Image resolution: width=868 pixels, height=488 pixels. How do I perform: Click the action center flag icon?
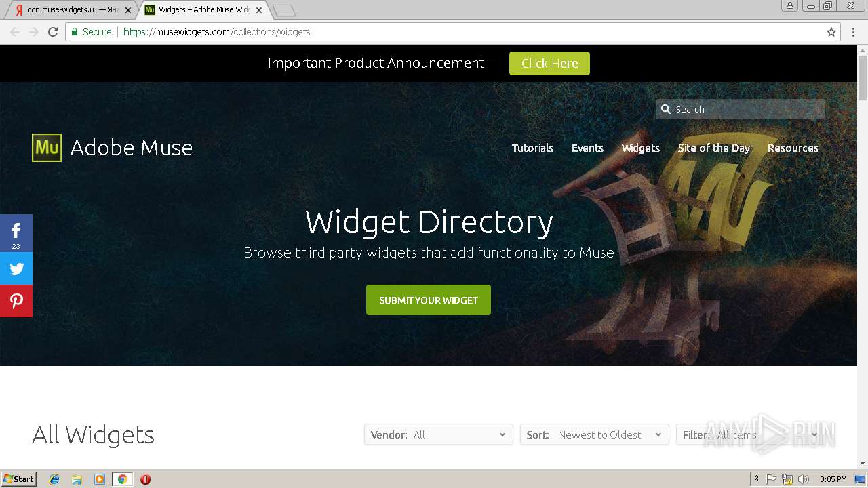click(x=771, y=479)
